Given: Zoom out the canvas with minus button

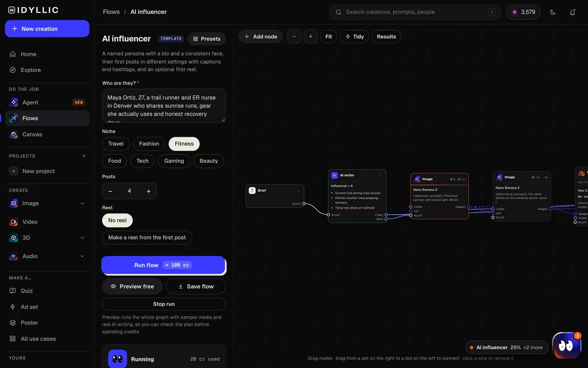Looking at the screenshot, I should (x=294, y=36).
